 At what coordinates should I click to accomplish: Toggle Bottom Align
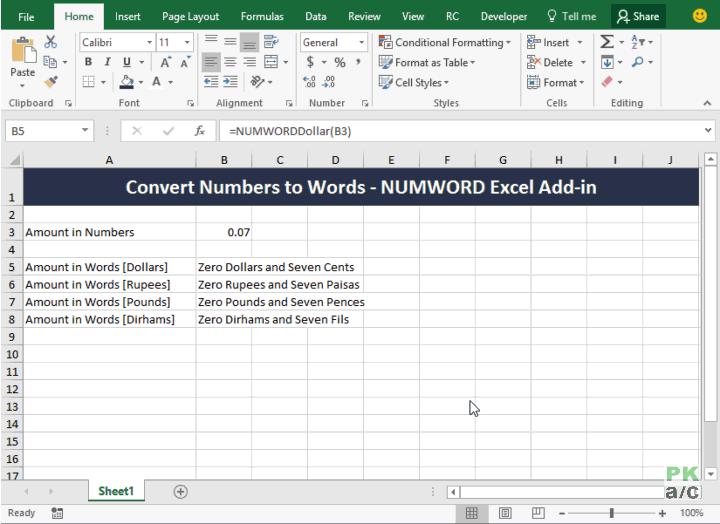[249, 42]
